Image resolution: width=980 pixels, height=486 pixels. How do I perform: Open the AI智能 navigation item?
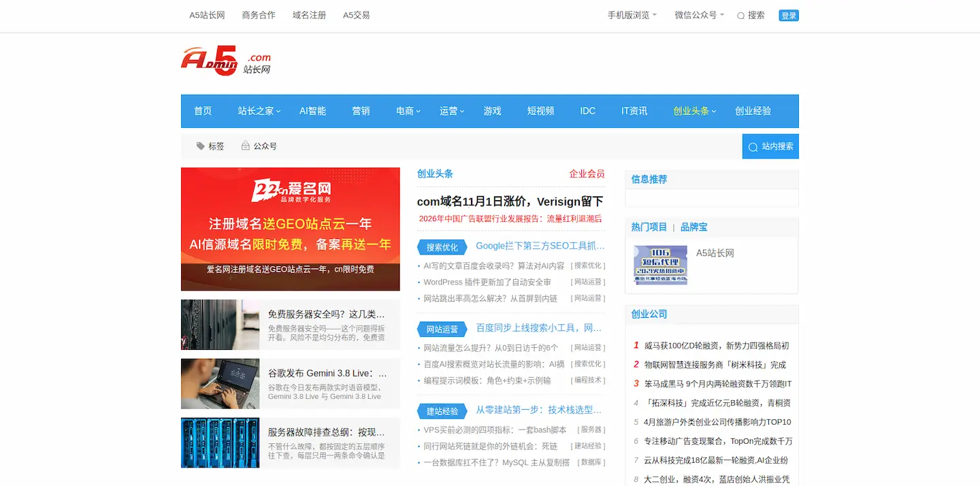click(x=312, y=111)
